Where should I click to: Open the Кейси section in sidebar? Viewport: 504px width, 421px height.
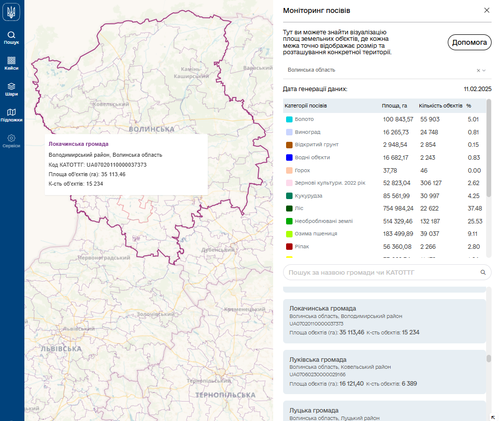pyautogui.click(x=11, y=64)
